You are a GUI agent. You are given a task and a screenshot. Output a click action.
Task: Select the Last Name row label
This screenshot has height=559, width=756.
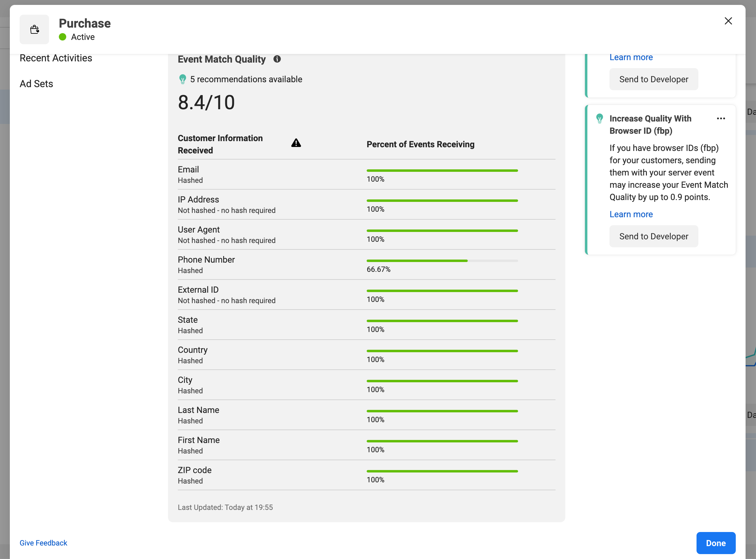coord(198,415)
